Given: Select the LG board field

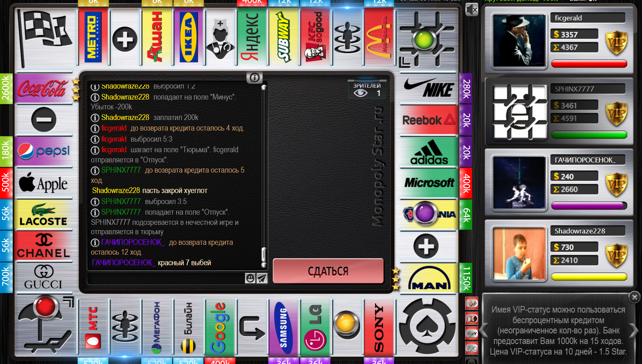Looking at the screenshot, I should click(x=315, y=327).
